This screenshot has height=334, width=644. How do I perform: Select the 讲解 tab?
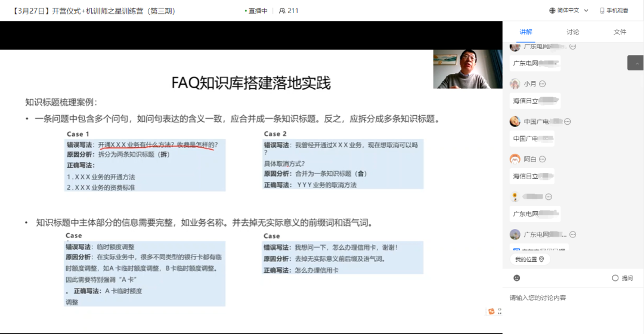(x=526, y=32)
